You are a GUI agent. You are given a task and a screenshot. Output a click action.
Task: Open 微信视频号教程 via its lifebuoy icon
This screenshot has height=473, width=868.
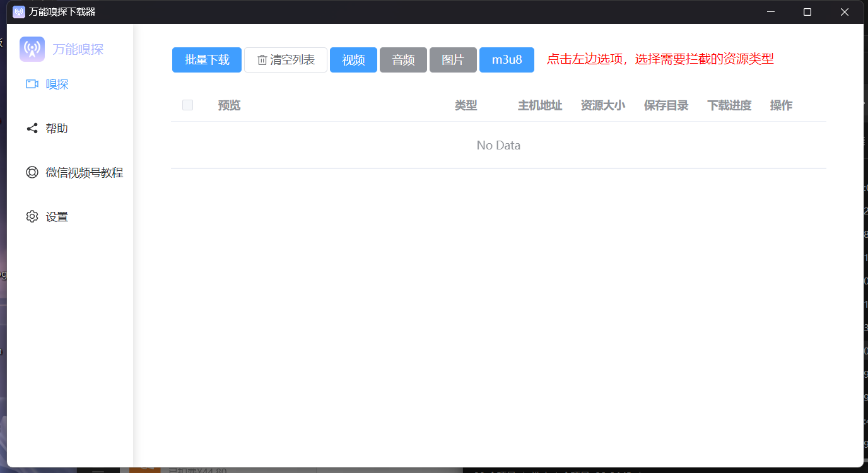coord(32,172)
